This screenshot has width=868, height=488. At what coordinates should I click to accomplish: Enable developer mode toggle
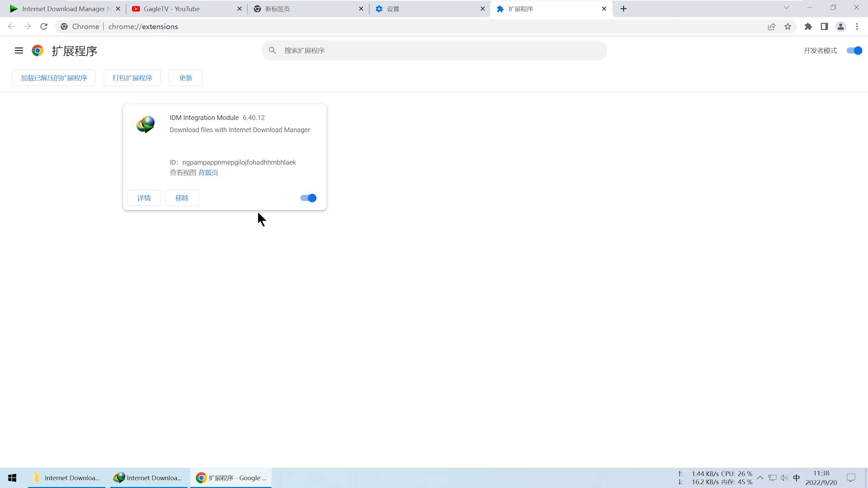pyautogui.click(x=854, y=50)
